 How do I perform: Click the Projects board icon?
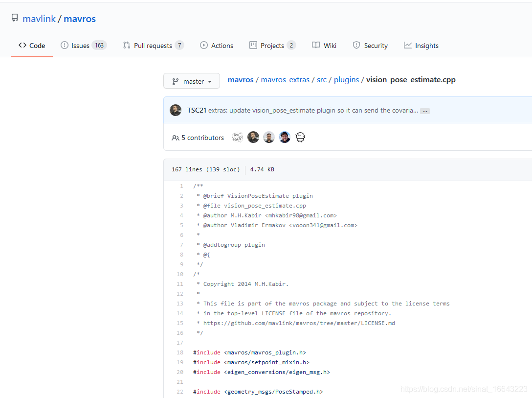point(253,45)
